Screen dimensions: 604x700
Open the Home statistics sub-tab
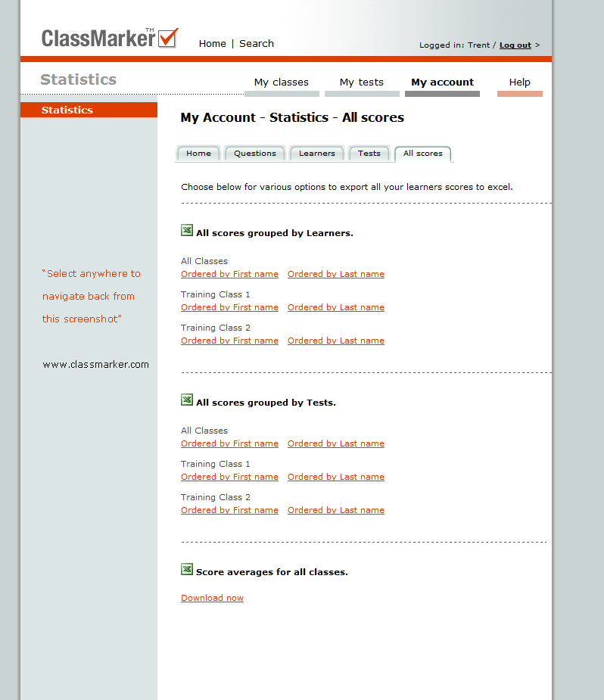(x=198, y=154)
